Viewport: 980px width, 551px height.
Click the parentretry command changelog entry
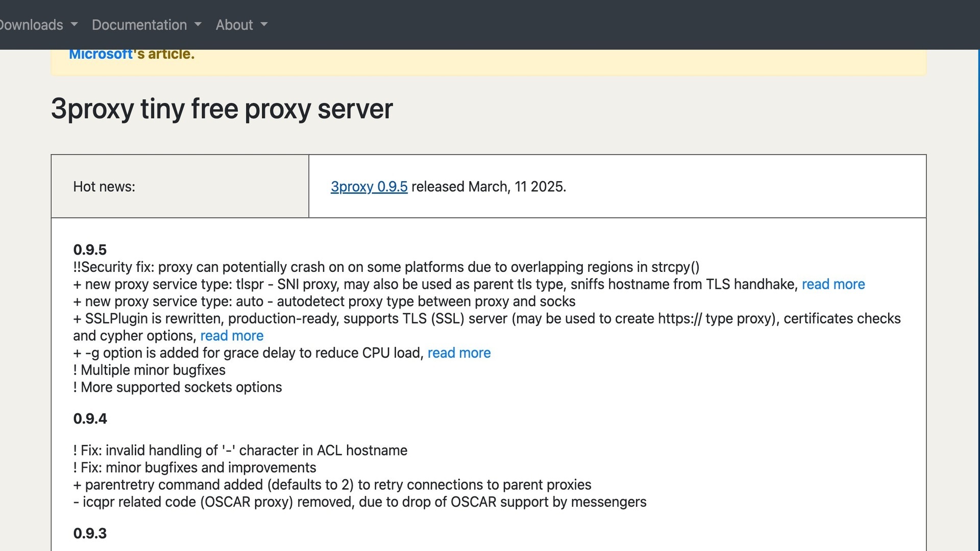[332, 485]
